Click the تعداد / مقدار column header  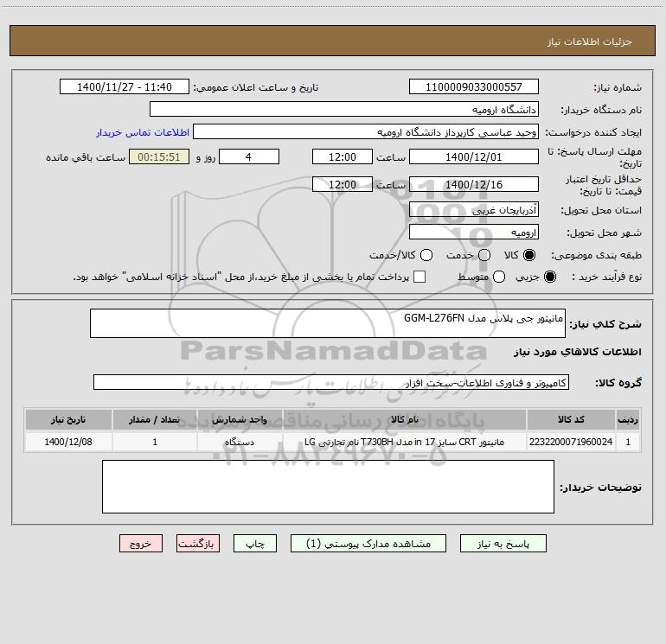click(x=155, y=419)
